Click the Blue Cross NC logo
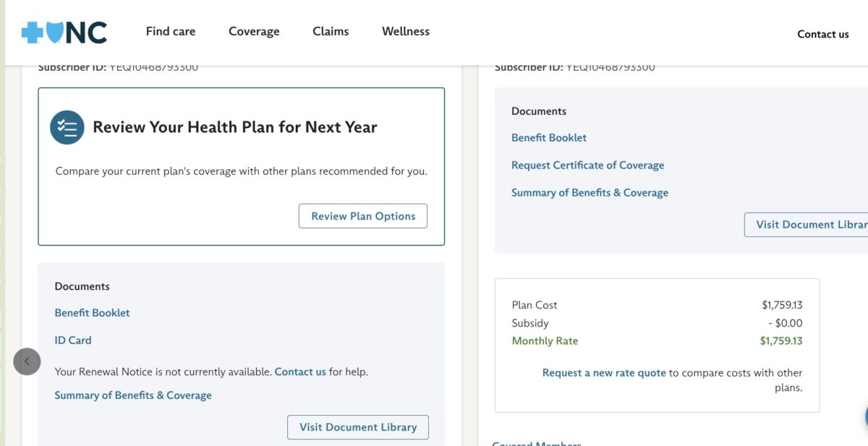This screenshot has width=868, height=446. (x=64, y=31)
